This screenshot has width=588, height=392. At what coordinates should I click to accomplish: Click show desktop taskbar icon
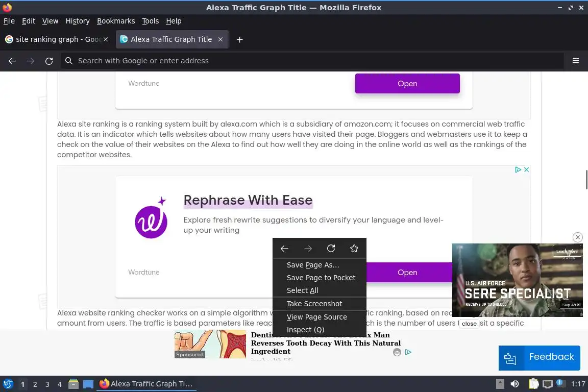[88, 384]
